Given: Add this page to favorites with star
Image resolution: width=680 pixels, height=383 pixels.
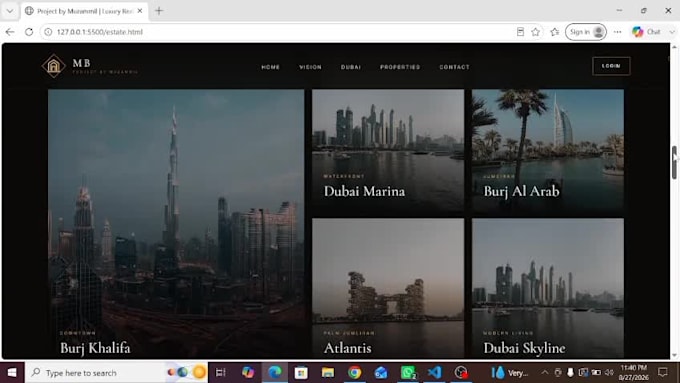Looking at the screenshot, I should 536,32.
